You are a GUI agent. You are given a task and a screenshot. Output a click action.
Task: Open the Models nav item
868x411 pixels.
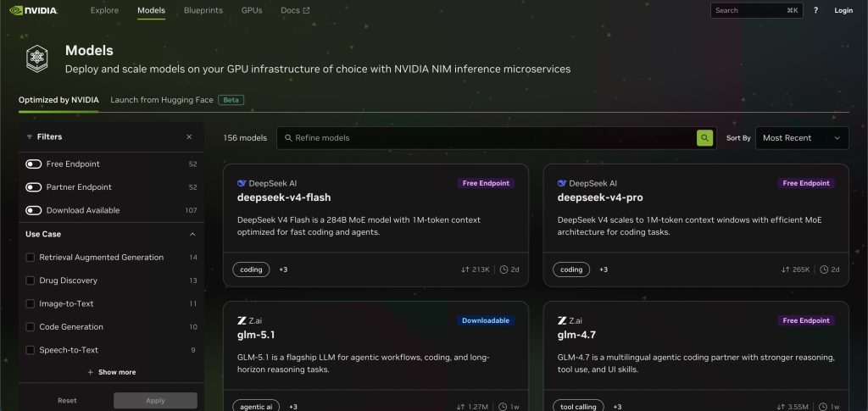pyautogui.click(x=151, y=10)
